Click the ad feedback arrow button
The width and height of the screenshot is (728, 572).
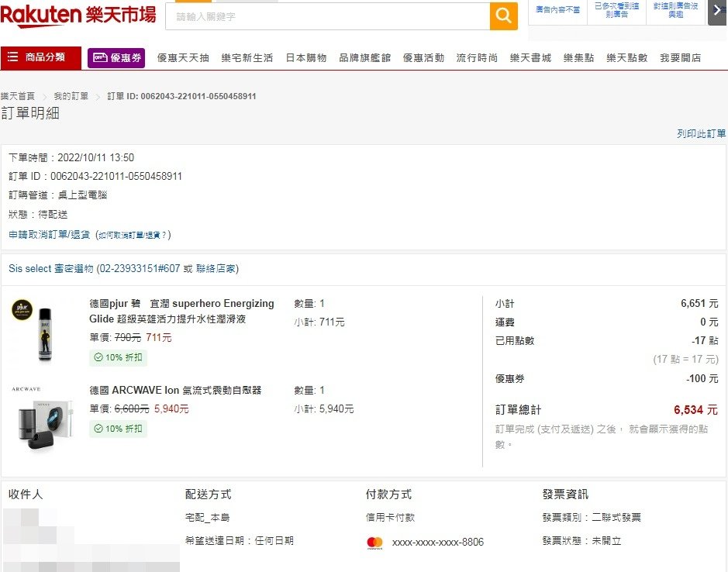718,11
